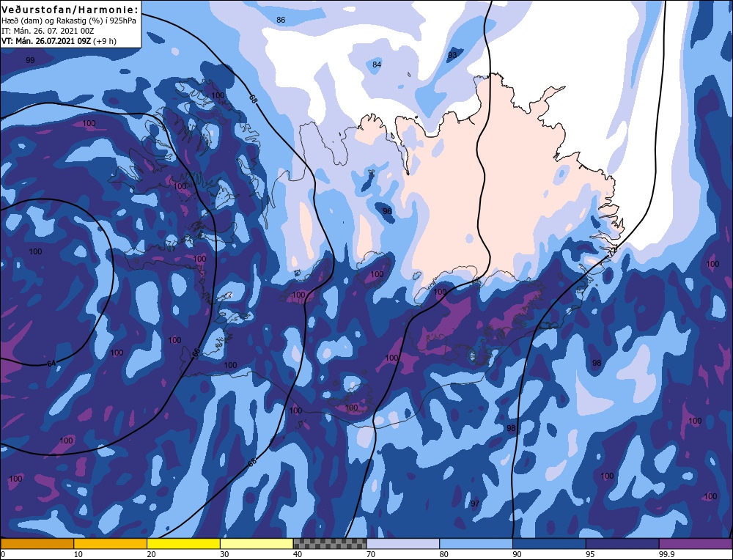Click the humidity value '99' on the map
Image resolution: width=733 pixels, height=560 pixels.
point(30,60)
